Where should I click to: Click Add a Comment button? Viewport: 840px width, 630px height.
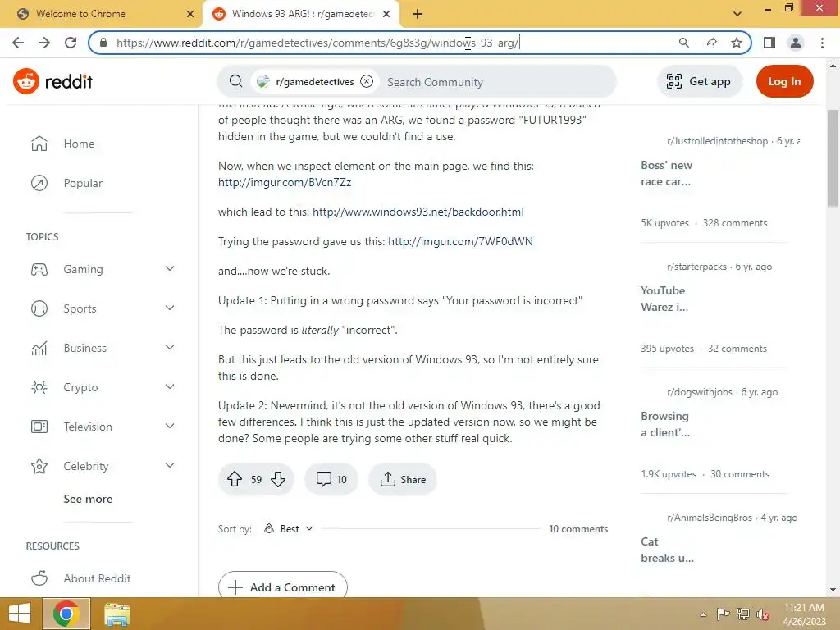coord(282,587)
